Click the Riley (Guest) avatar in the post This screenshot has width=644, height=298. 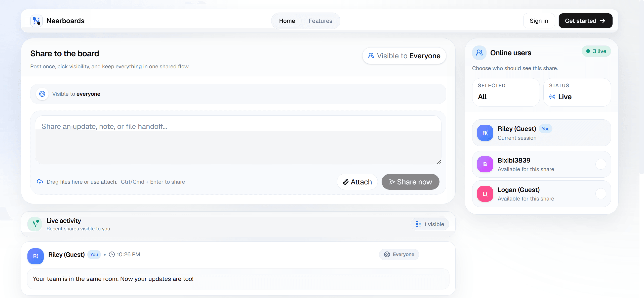click(35, 256)
